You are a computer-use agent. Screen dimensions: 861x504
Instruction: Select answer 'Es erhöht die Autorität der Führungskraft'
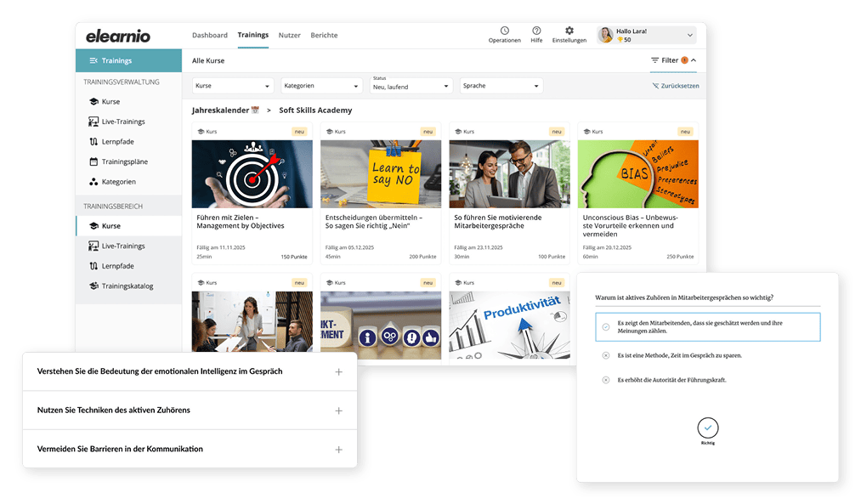pos(605,380)
